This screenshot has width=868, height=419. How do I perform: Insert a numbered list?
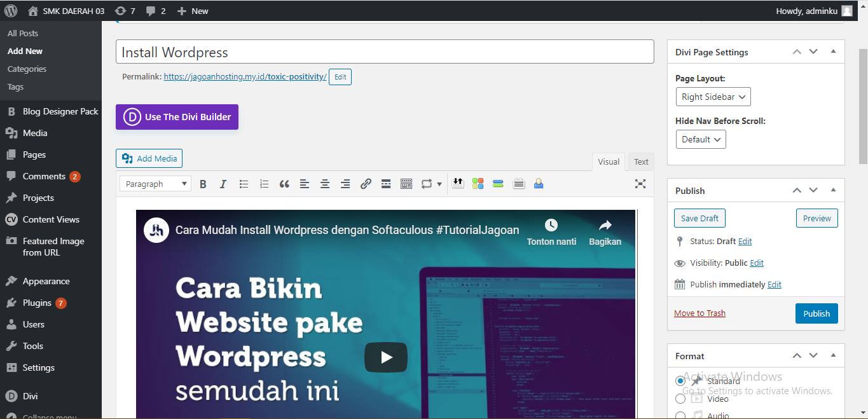tap(264, 184)
